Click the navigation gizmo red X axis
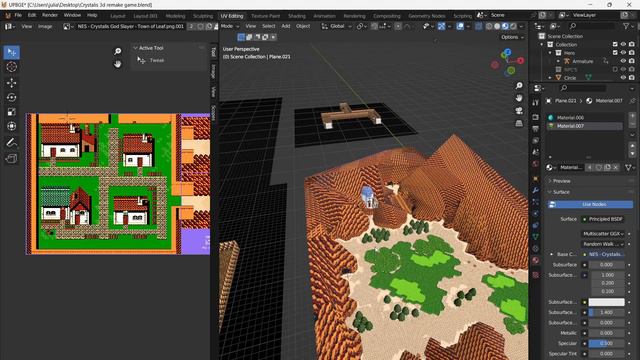640x360 pixels. coord(520,61)
